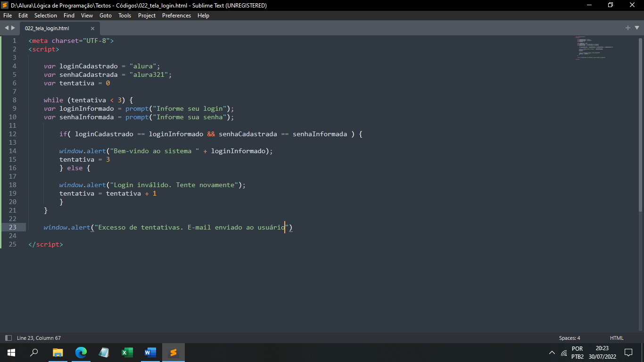Screen dimensions: 644x362
Task: Open File Explorer from taskbar
Action: (58, 353)
